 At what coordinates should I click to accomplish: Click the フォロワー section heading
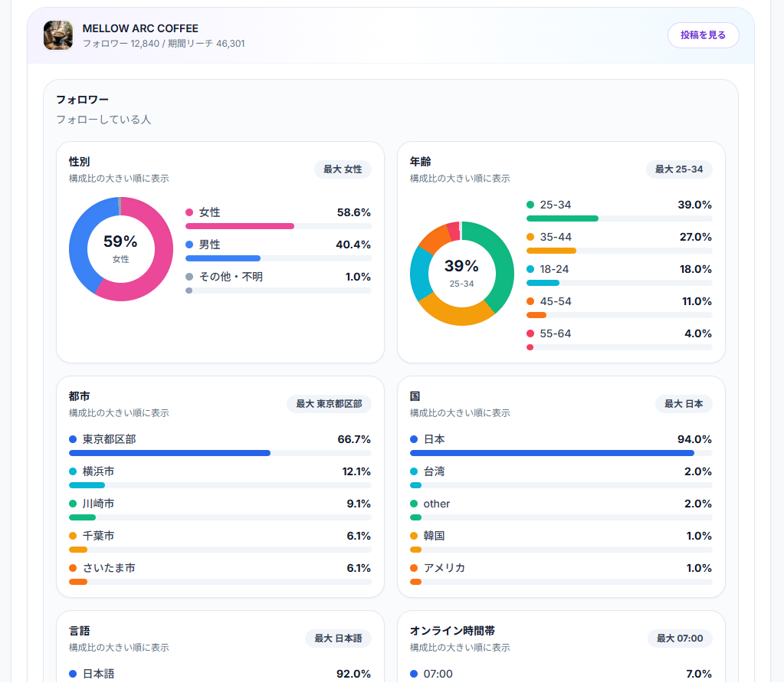pyautogui.click(x=83, y=100)
